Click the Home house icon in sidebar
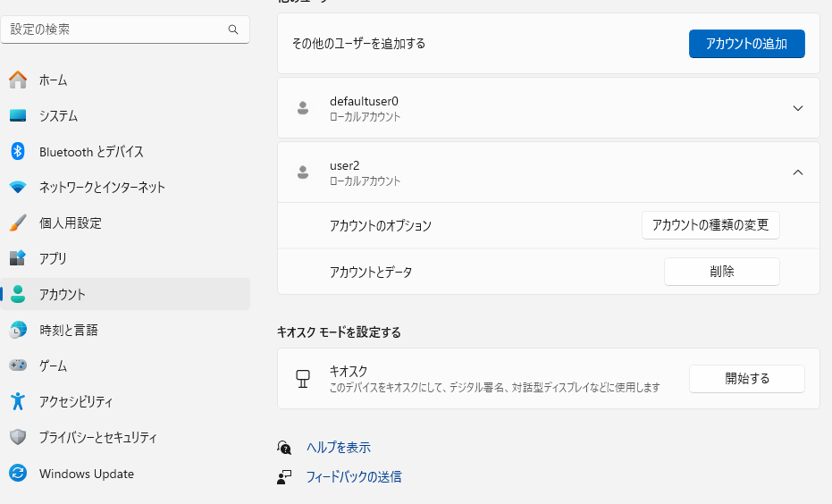832x504 pixels. click(18, 80)
